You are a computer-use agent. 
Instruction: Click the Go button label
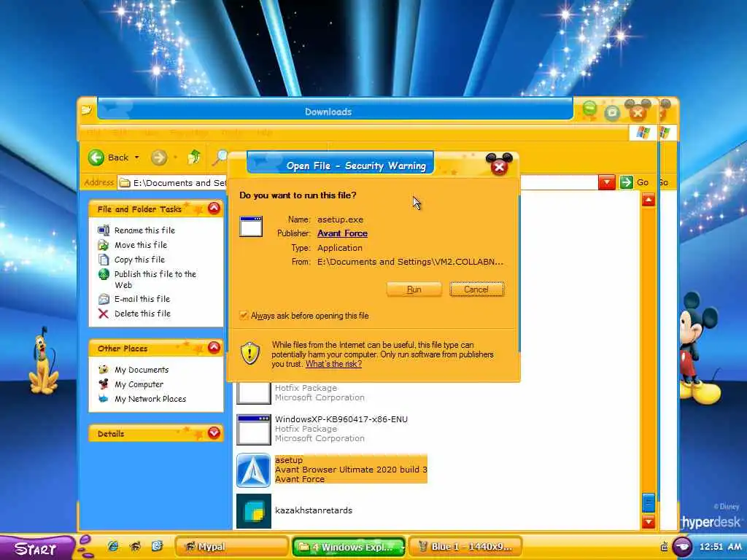[x=643, y=182]
